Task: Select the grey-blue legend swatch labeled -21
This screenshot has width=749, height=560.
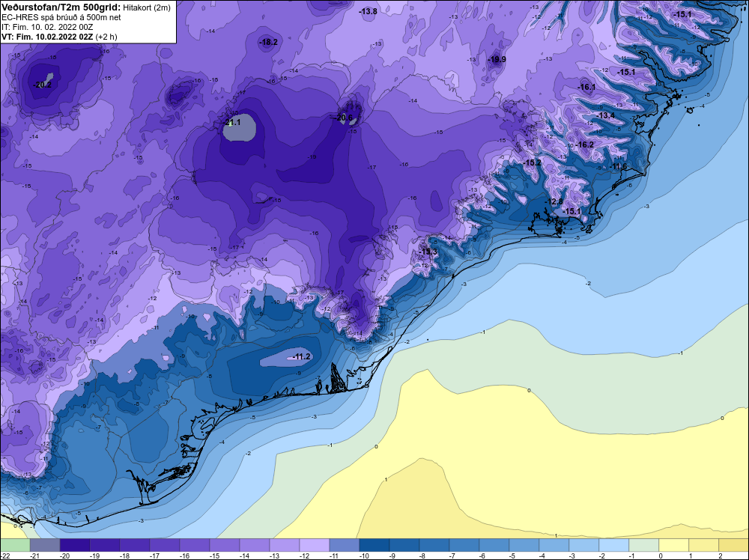Action: click(x=45, y=545)
